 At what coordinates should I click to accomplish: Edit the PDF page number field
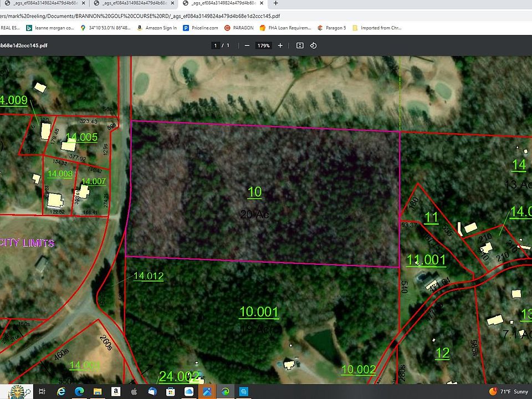[x=216, y=45]
